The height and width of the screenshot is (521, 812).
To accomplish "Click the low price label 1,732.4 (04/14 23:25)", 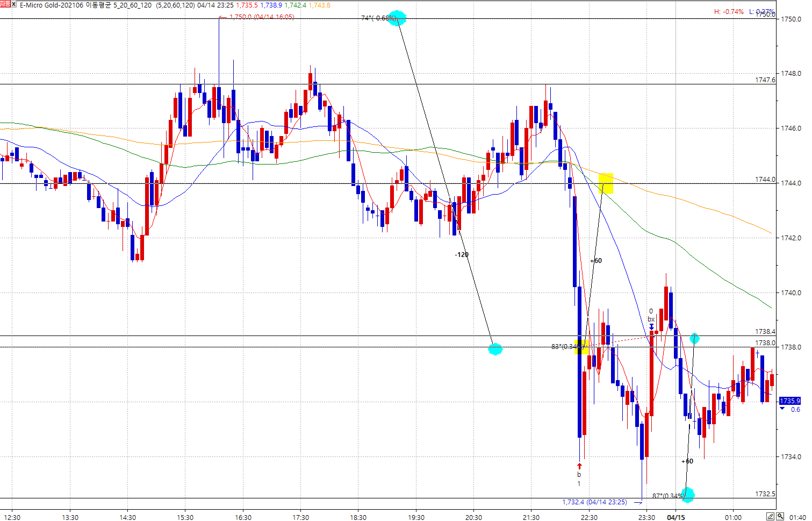I will pos(594,502).
